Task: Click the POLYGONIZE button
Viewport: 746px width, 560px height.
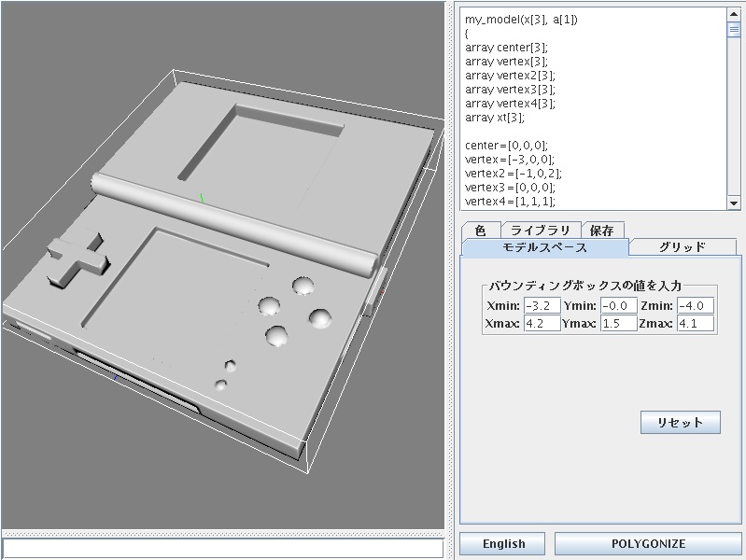Action: click(649, 544)
